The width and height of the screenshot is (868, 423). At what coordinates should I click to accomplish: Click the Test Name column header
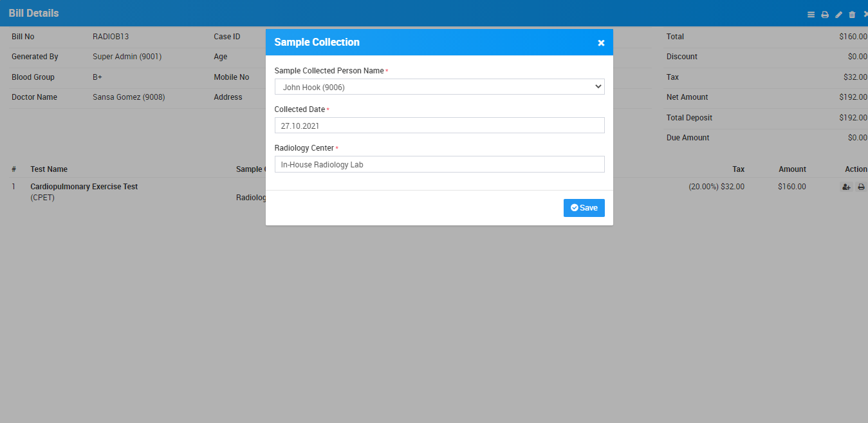[x=49, y=169]
